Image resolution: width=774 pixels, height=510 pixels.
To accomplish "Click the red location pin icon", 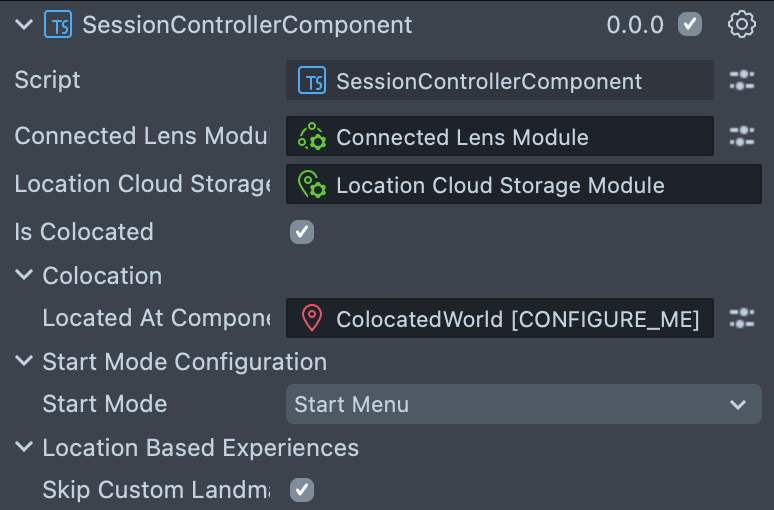I will point(313,319).
